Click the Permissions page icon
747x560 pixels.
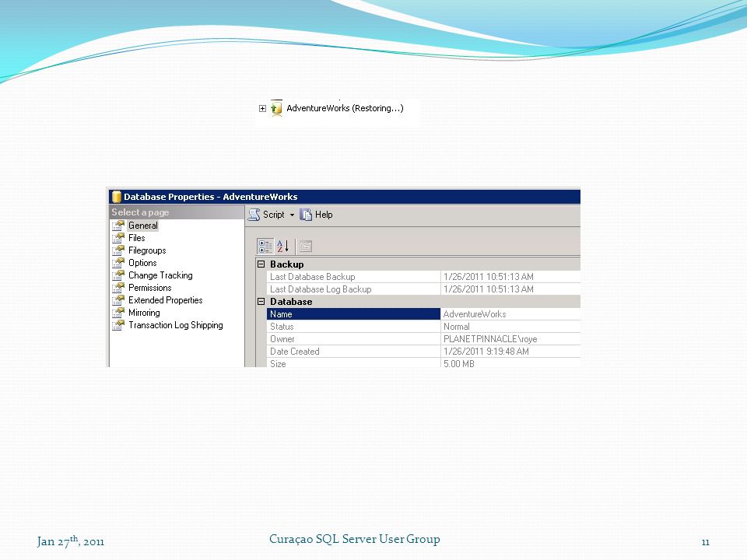point(118,288)
